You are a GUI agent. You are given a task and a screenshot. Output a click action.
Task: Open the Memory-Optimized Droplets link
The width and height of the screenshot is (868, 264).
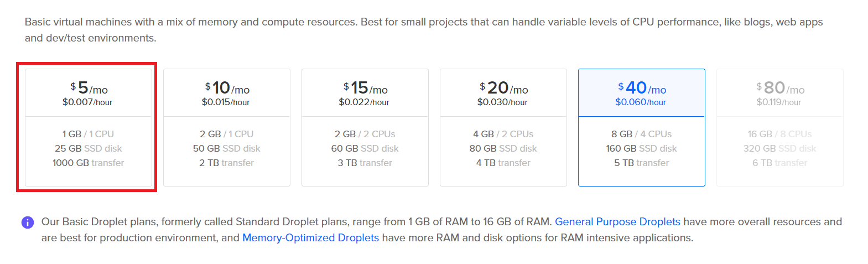310,237
